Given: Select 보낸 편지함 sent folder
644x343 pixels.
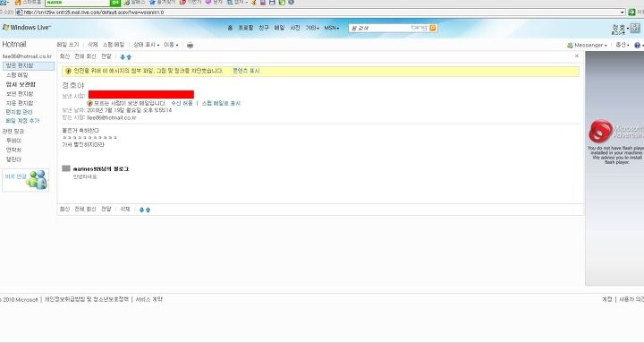Looking at the screenshot, I should point(20,94).
